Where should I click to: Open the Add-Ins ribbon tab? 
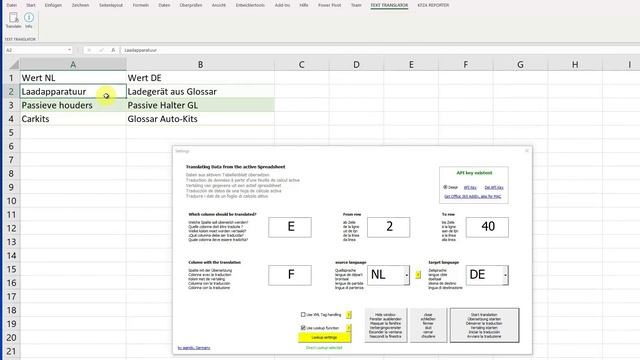click(282, 5)
